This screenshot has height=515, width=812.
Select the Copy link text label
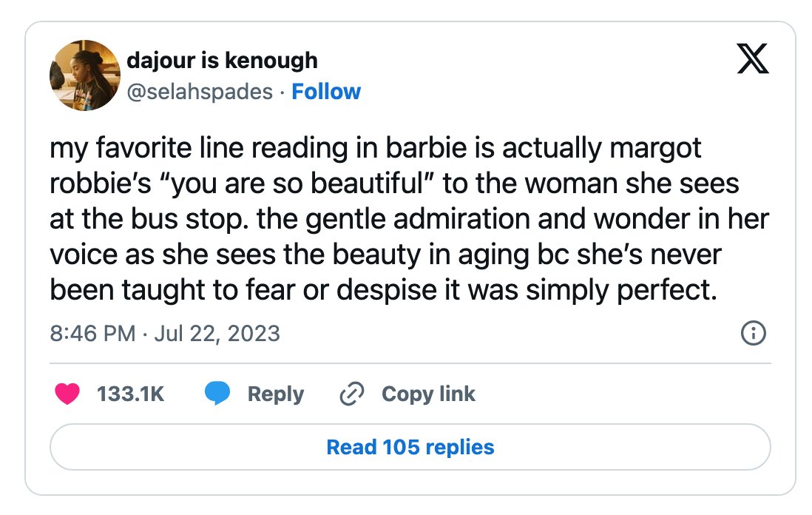click(x=428, y=394)
